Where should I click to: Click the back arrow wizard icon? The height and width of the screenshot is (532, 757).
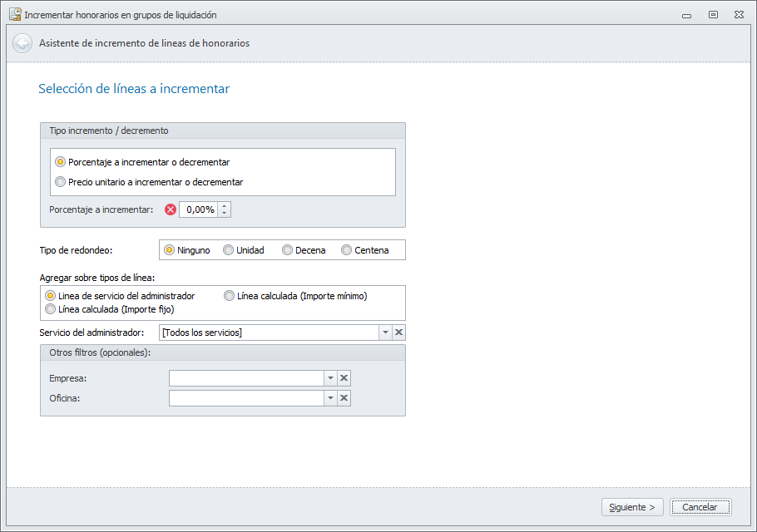22,43
